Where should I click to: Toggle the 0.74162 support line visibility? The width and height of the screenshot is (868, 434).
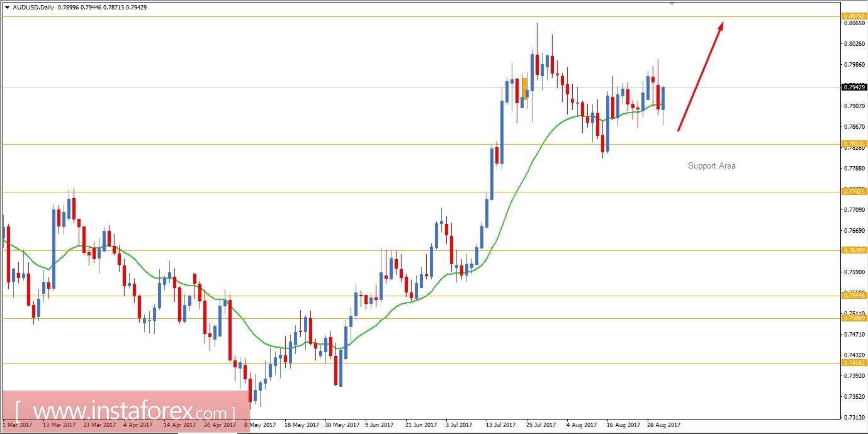pyautogui.click(x=854, y=363)
